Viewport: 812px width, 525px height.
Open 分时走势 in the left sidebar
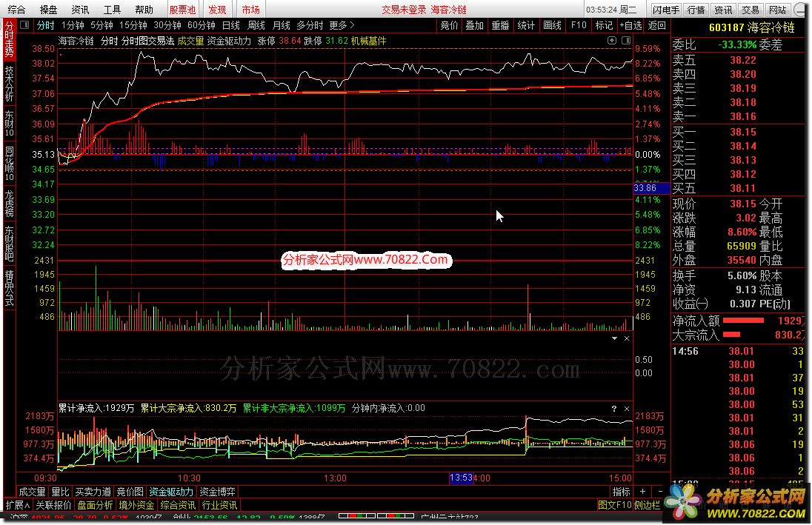point(10,40)
